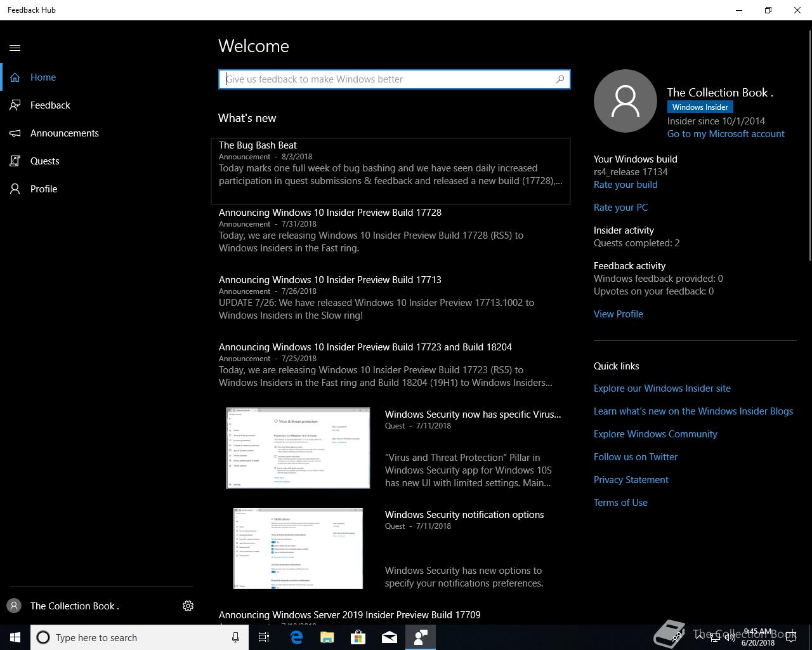Open the View Profile link
The height and width of the screenshot is (650, 812).
619,314
